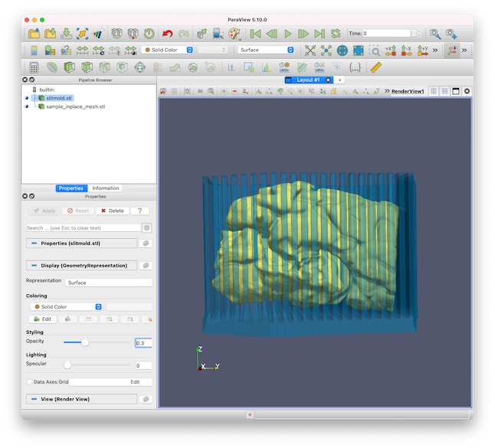
Task: Switch to the Information tab
Action: point(106,188)
